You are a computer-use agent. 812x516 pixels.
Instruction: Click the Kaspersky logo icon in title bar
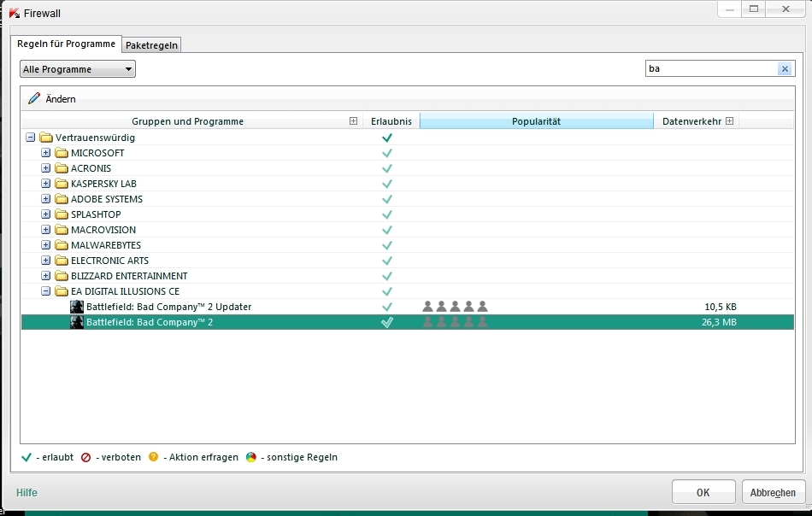pyautogui.click(x=14, y=13)
